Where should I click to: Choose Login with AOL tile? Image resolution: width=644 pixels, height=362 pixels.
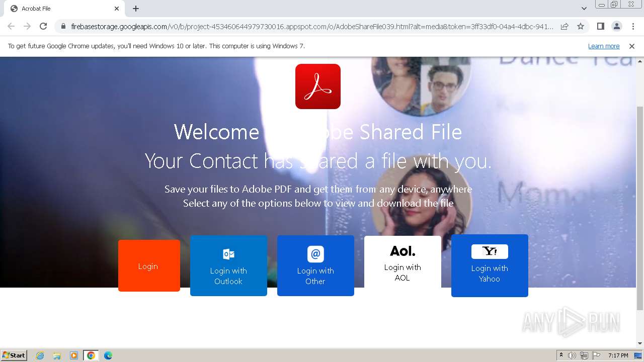coord(403,262)
